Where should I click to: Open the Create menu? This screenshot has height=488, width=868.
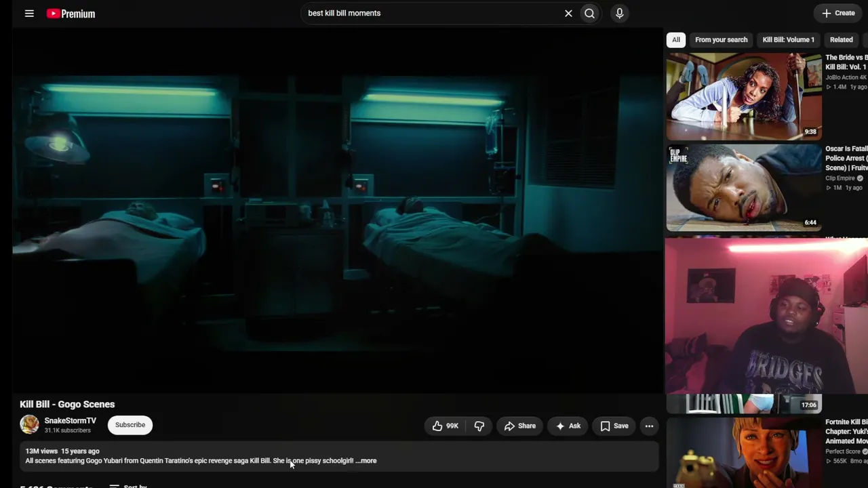tap(838, 13)
